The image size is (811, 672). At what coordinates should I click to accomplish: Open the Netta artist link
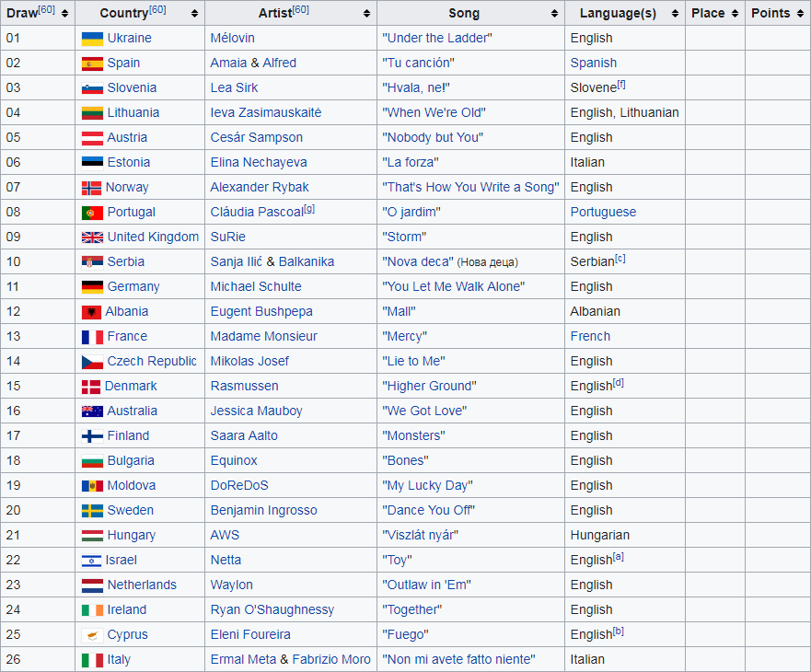(226, 560)
